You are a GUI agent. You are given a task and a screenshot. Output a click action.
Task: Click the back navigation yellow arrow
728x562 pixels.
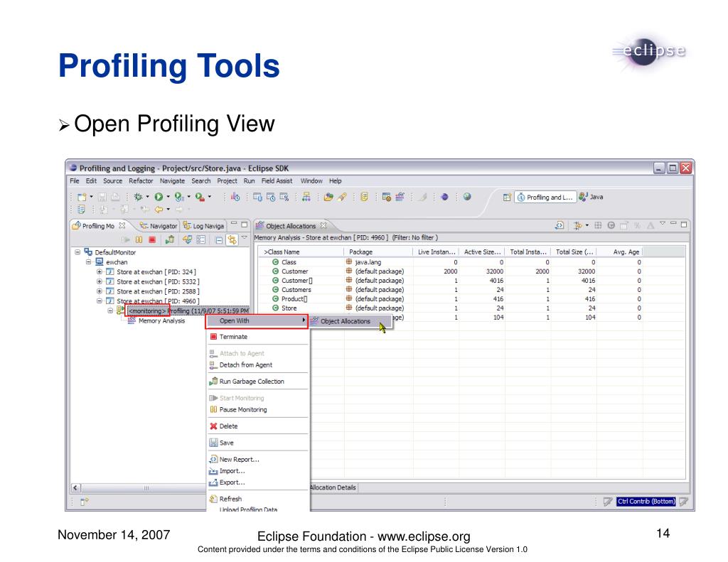(x=159, y=210)
